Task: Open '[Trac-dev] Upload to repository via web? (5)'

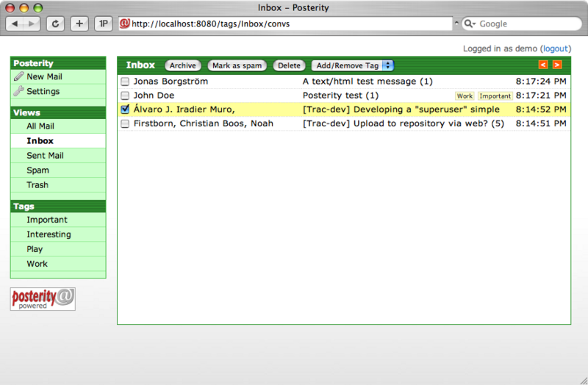Action: click(x=403, y=123)
